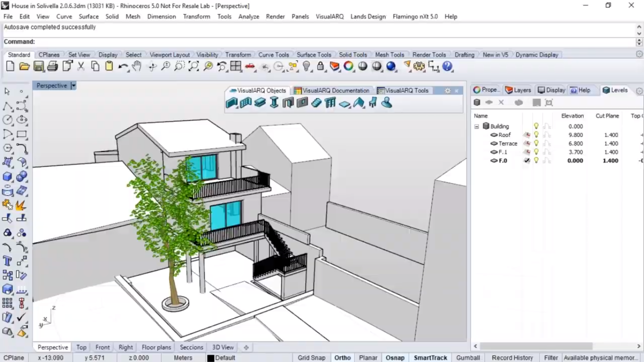Click the Elevation column header
This screenshot has width=644, height=362.
click(x=572, y=116)
